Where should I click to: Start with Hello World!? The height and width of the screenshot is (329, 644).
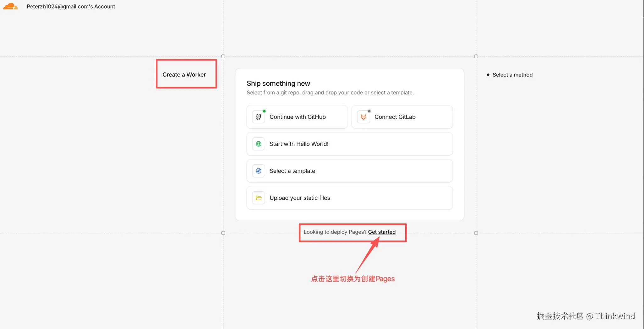coord(349,144)
